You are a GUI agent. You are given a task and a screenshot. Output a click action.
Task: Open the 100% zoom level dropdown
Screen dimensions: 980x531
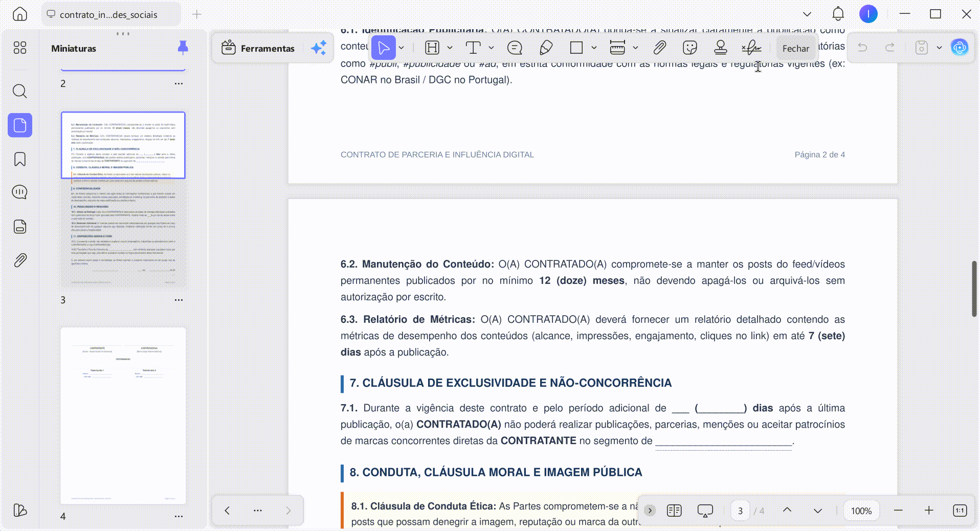[x=861, y=511]
